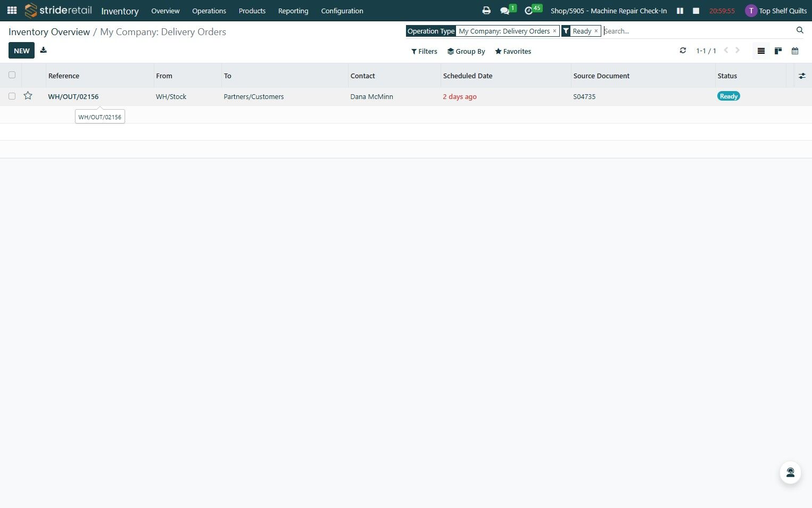Viewport: 812px width, 508px height.
Task: Open the conversations chat icon
Action: point(505,11)
